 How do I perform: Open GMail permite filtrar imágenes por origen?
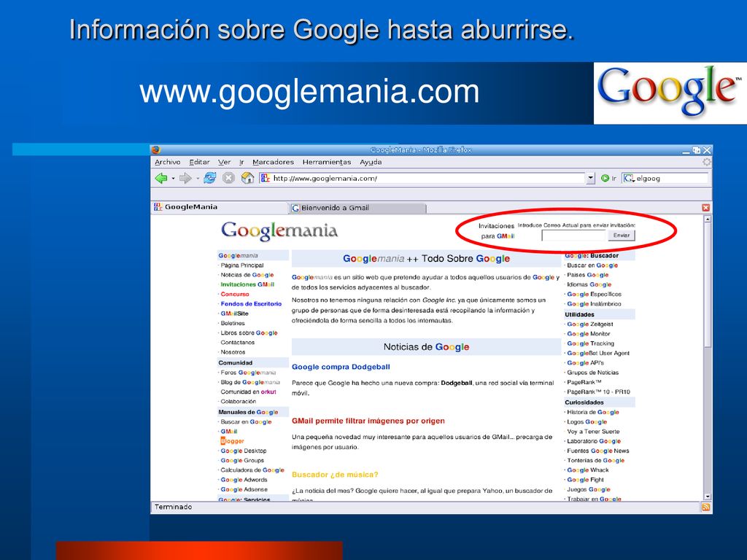click(368, 421)
